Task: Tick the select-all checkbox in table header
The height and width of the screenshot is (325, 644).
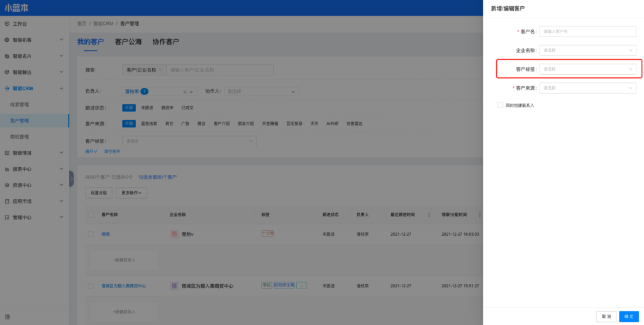Action: 91,215
